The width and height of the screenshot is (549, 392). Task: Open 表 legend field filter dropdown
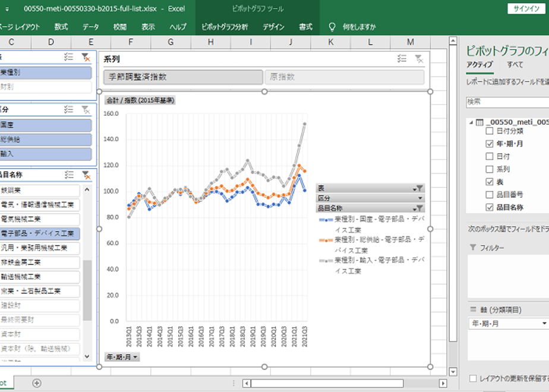tap(418, 188)
